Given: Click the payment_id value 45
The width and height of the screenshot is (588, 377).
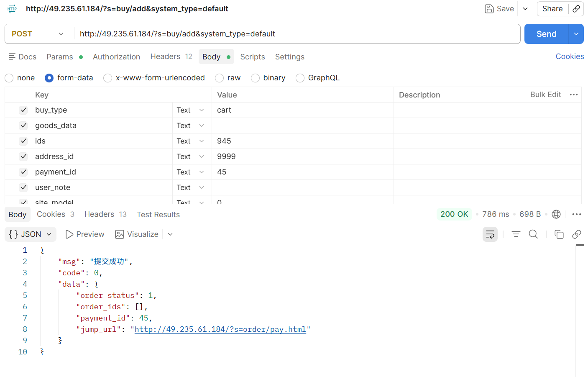Looking at the screenshot, I should [x=222, y=172].
